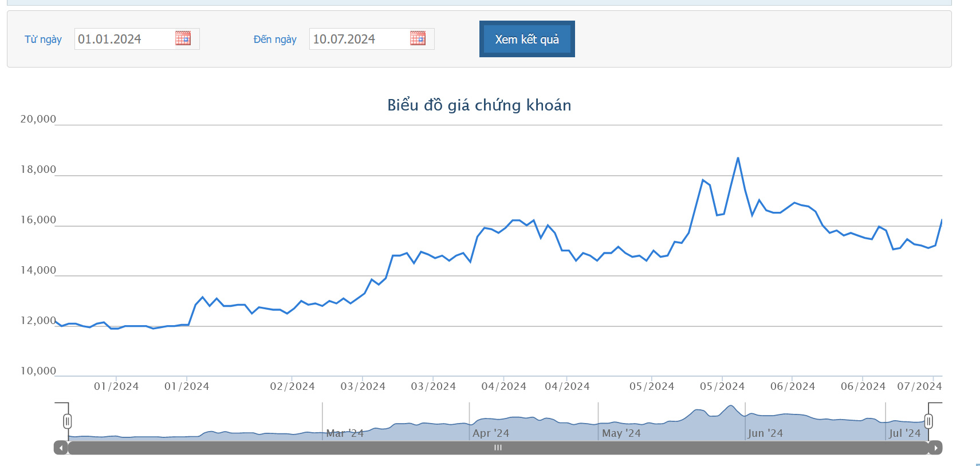Viewport: 980px width, 466px height.
Task: Select Apr '24 in the chart navigator
Action: click(x=491, y=433)
